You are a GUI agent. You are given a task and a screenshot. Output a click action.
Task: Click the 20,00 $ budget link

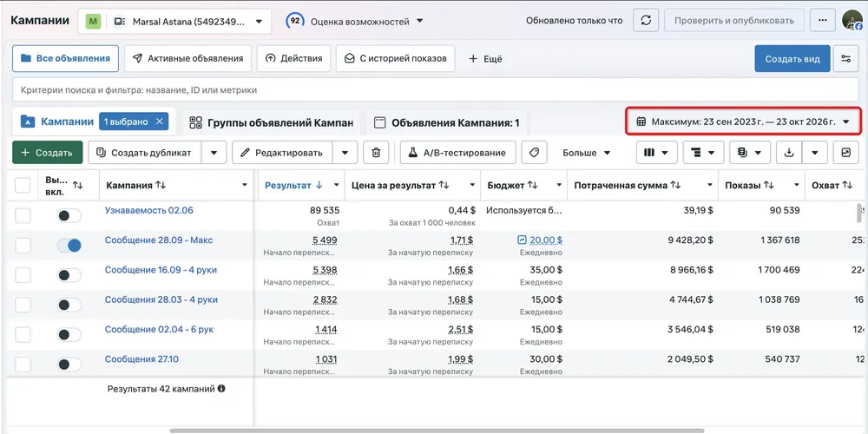546,240
